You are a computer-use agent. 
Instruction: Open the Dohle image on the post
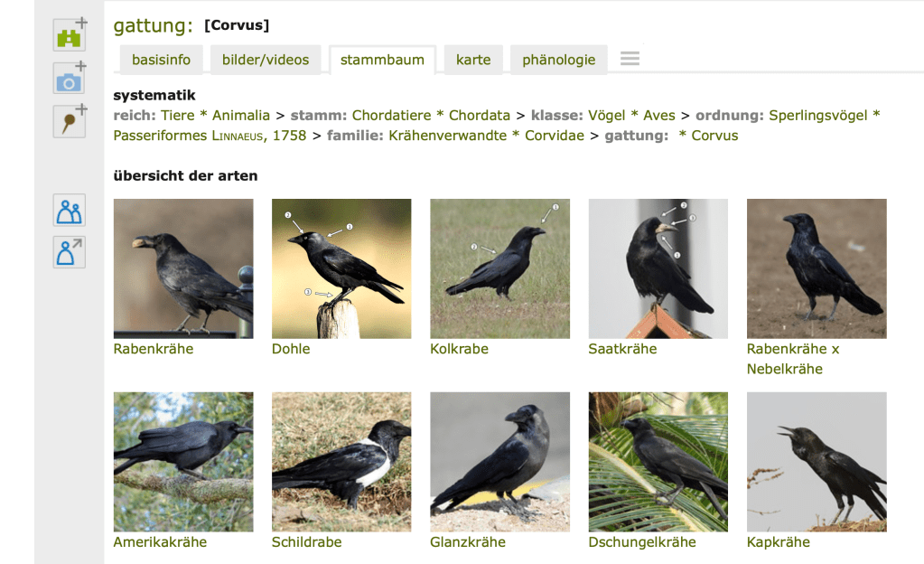coord(341,268)
